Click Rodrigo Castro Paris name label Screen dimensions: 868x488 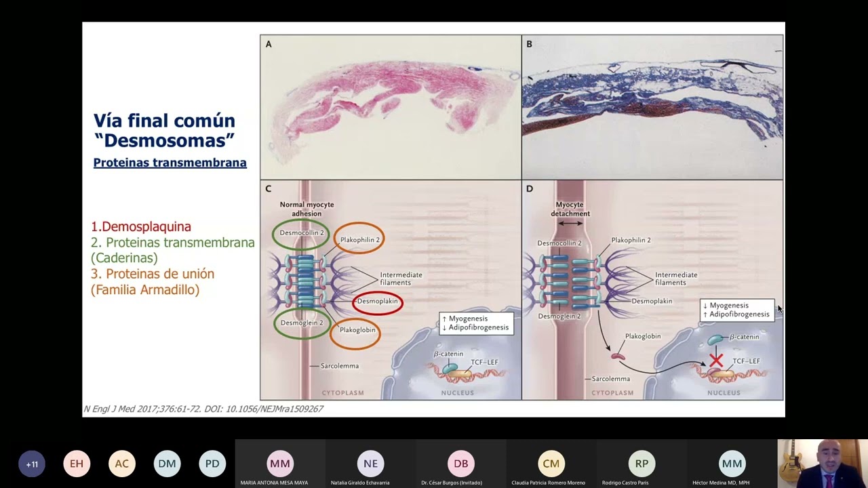tap(625, 483)
